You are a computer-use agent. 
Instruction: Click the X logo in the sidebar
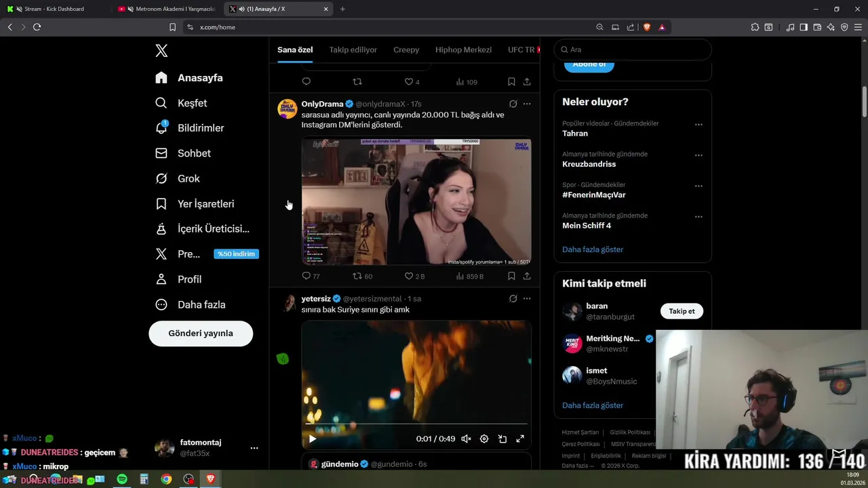[x=161, y=50]
